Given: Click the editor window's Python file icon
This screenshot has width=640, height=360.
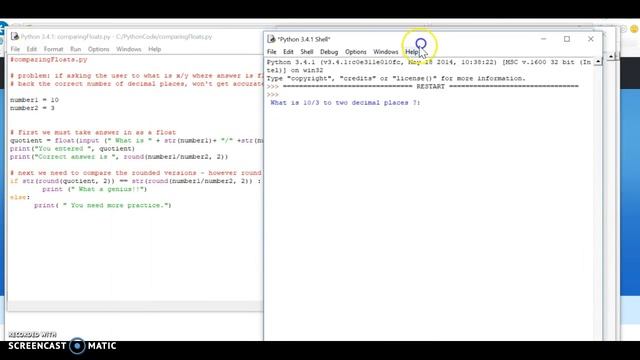Looking at the screenshot, I should 15,36.
